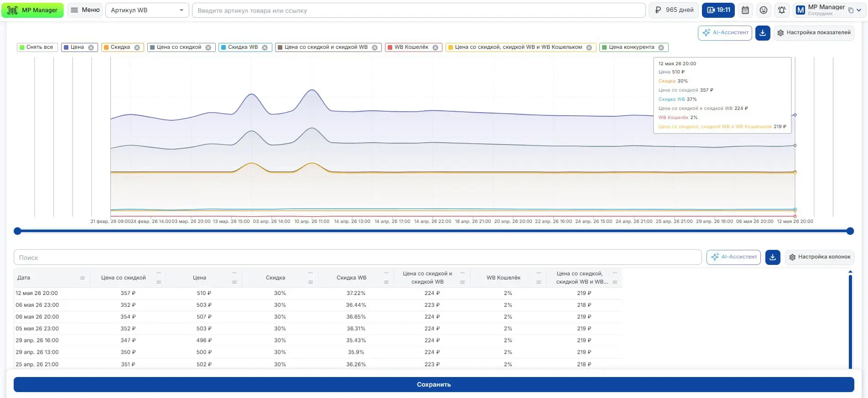Remove Цена конкурента series via its x icon
868x398 pixels.
[661, 47]
